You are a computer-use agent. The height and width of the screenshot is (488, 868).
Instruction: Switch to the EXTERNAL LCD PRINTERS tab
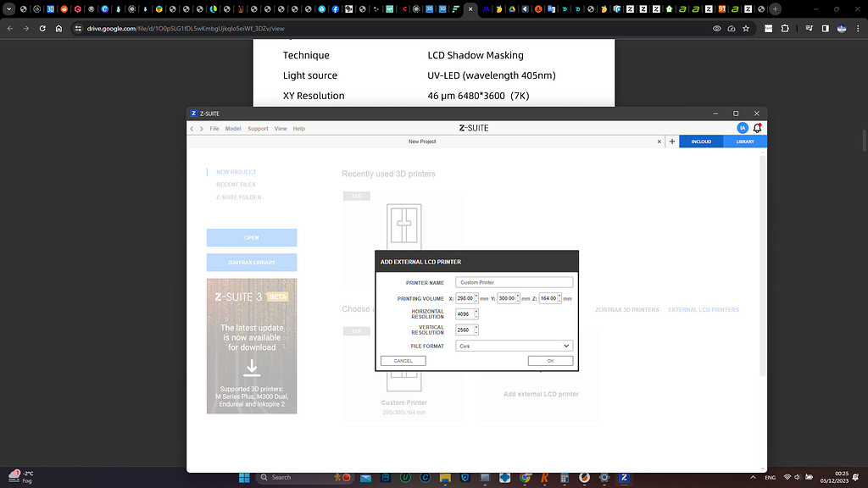click(x=703, y=309)
